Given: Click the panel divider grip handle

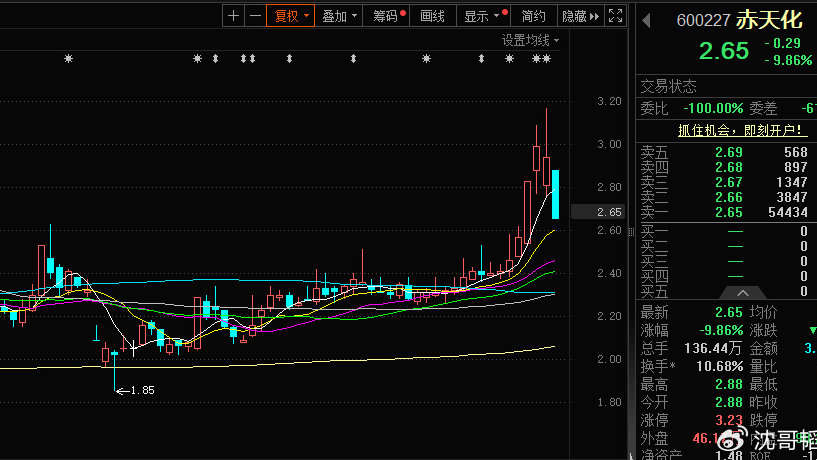Looking at the screenshot, I should coord(631,232).
